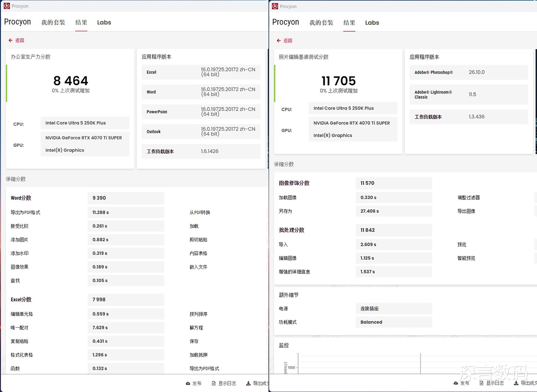Select the 结果 tab in right window

(x=349, y=23)
